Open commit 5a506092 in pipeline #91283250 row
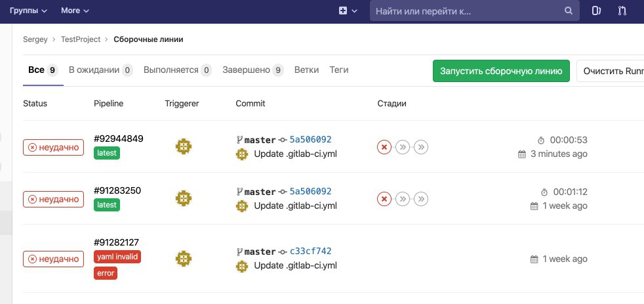The height and width of the screenshot is (304, 644). coord(310,191)
